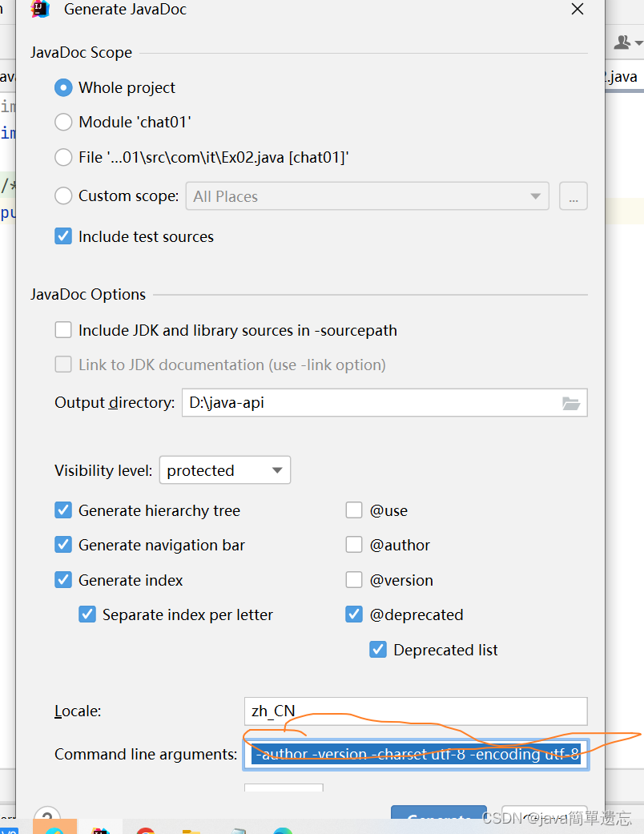Image resolution: width=644 pixels, height=834 pixels.
Task: Click the Command line arguments field
Action: 416,754
